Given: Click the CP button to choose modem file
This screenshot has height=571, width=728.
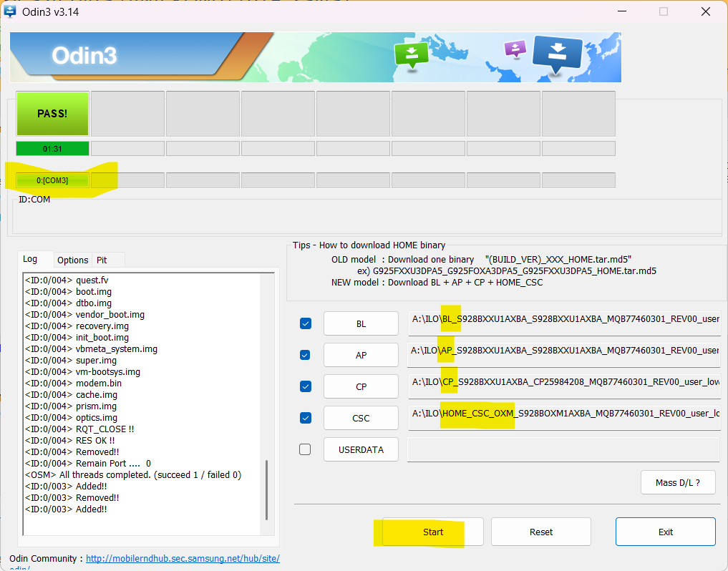Looking at the screenshot, I should point(361,386).
